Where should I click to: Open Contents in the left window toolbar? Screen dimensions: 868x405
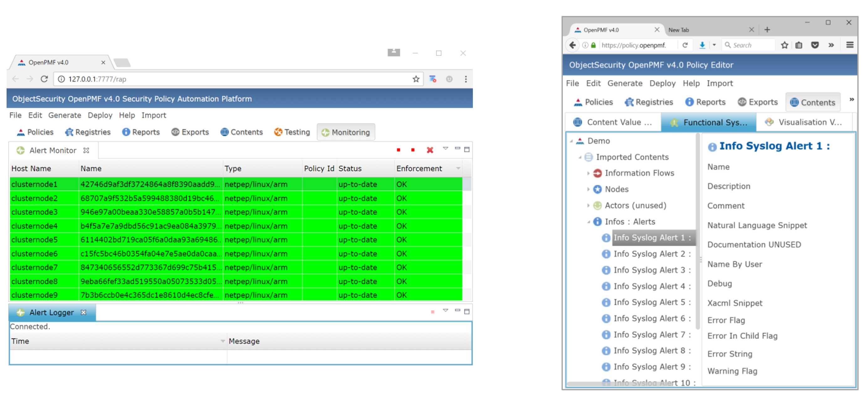(x=242, y=132)
